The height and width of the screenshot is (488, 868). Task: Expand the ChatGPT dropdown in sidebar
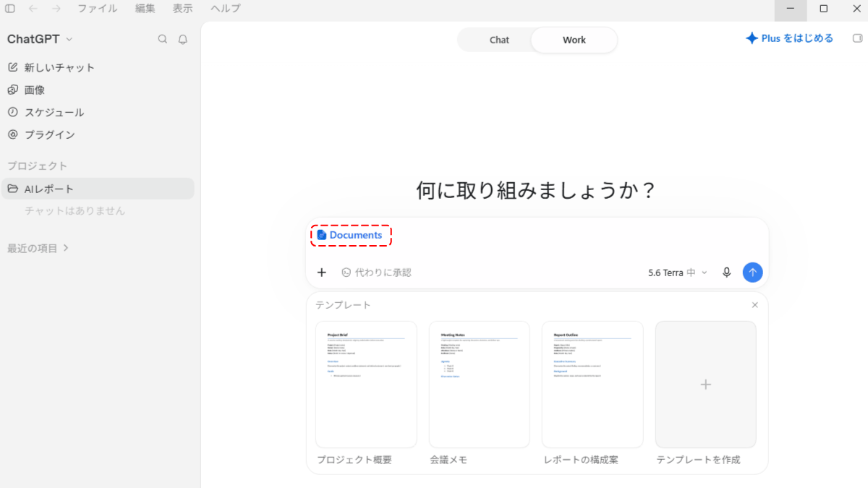point(41,39)
